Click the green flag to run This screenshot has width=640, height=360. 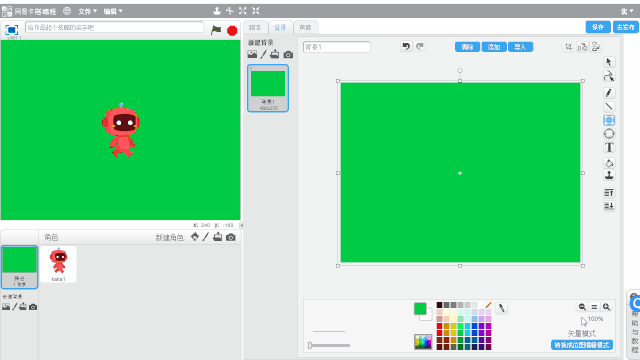pyautogui.click(x=216, y=30)
